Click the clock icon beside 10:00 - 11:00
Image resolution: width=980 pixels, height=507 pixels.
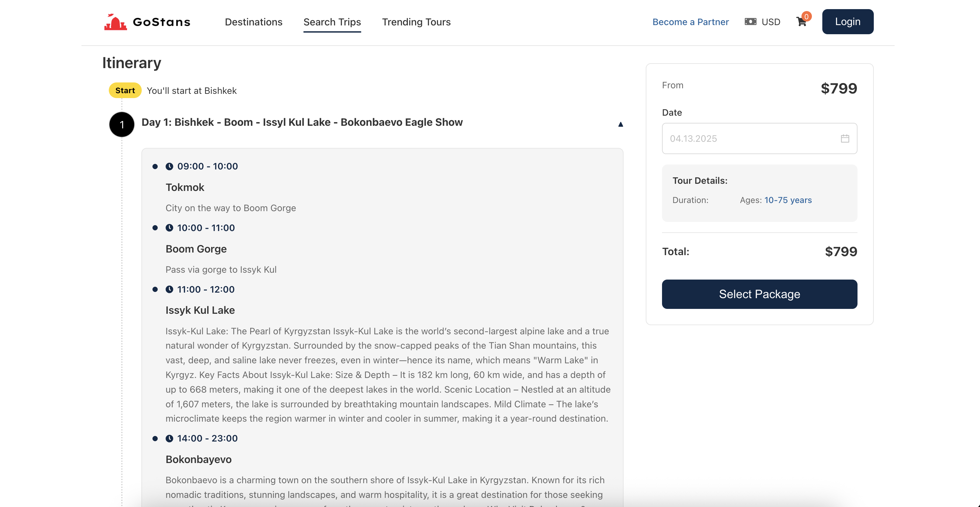point(169,228)
